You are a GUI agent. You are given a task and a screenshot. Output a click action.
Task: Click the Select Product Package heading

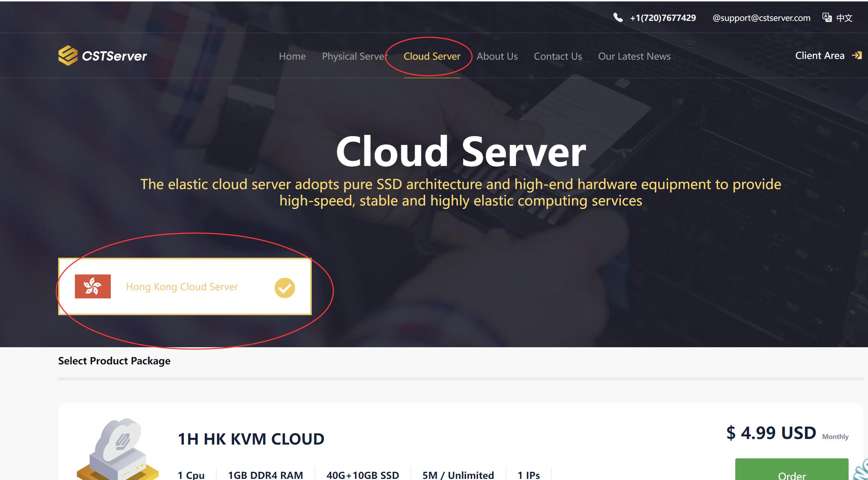[114, 361]
